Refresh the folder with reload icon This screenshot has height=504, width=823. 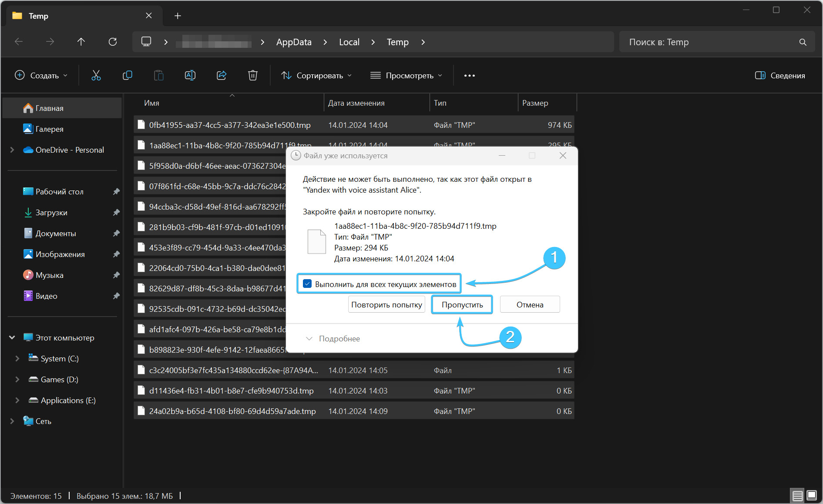click(113, 42)
